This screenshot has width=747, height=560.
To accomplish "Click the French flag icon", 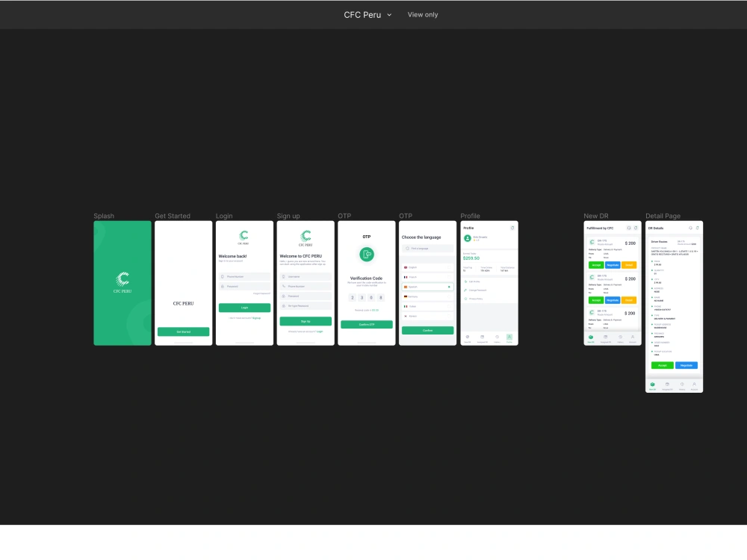I will pyautogui.click(x=406, y=277).
